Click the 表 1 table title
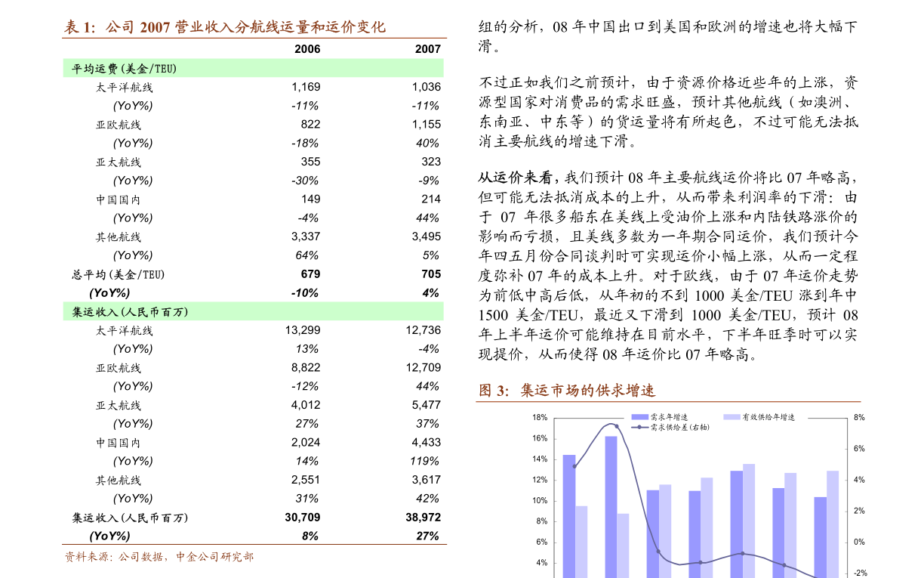Image resolution: width=924 pixels, height=578 pixels. (224, 27)
